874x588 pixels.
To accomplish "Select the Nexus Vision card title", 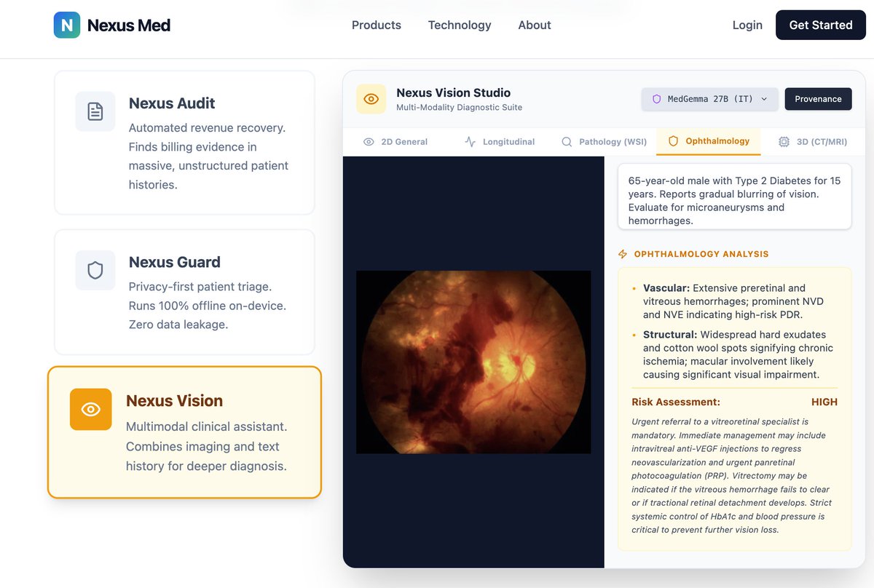I will point(175,401).
